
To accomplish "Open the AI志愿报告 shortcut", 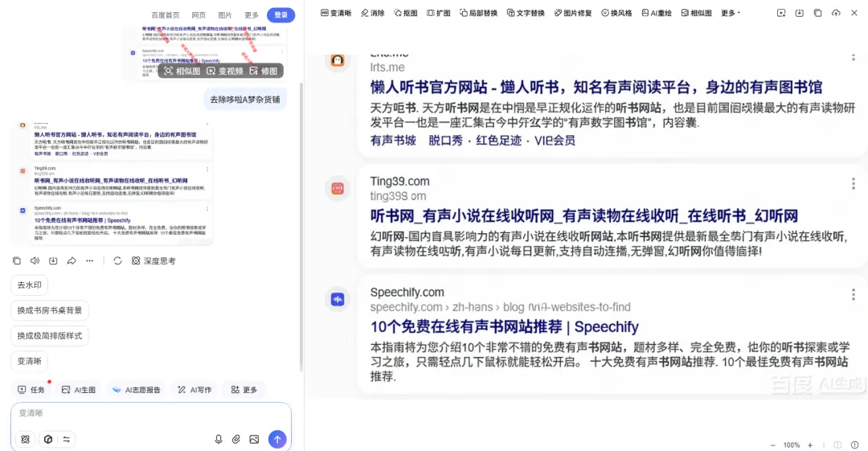I will click(136, 390).
